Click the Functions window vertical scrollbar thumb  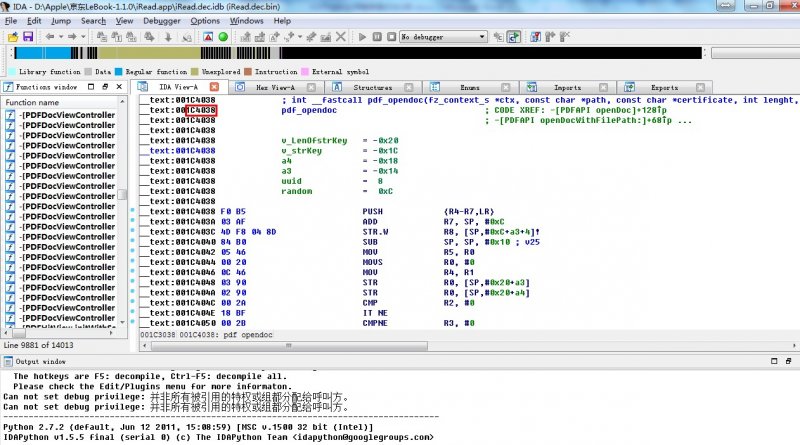[x=122, y=195]
